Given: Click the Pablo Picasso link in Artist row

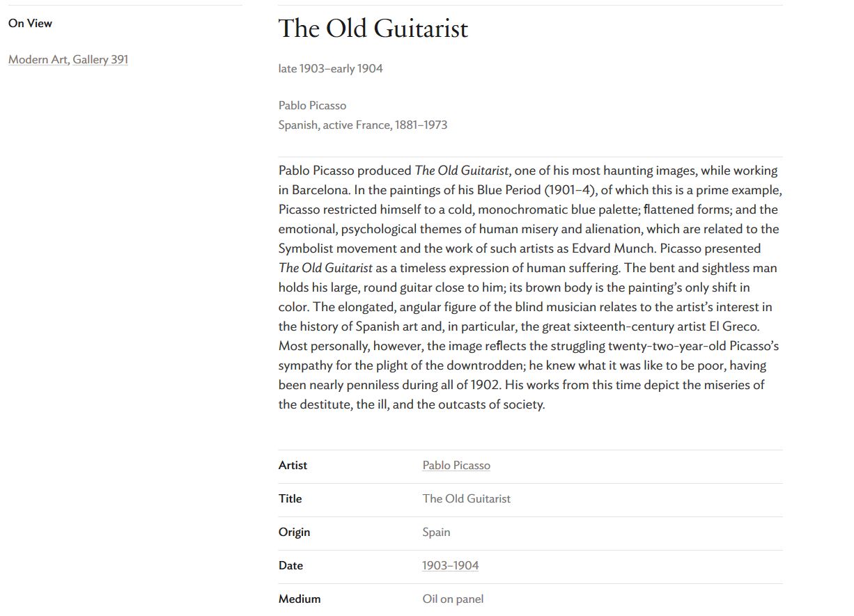Looking at the screenshot, I should [456, 466].
